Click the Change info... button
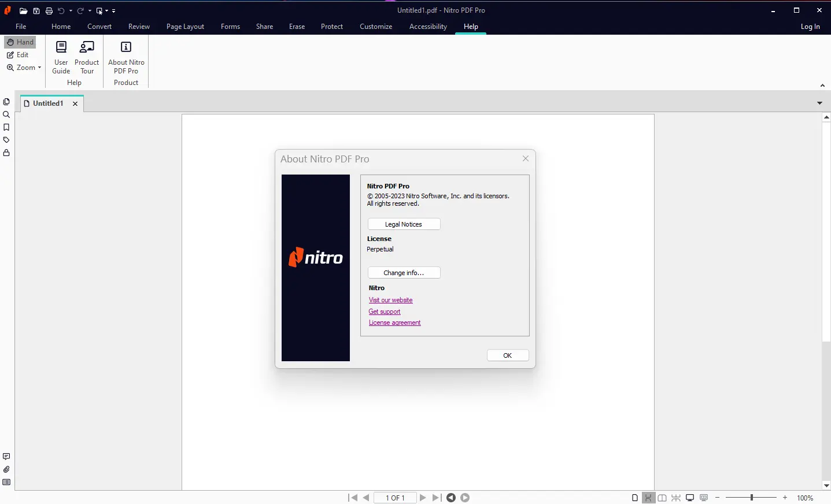831x504 pixels. click(404, 273)
